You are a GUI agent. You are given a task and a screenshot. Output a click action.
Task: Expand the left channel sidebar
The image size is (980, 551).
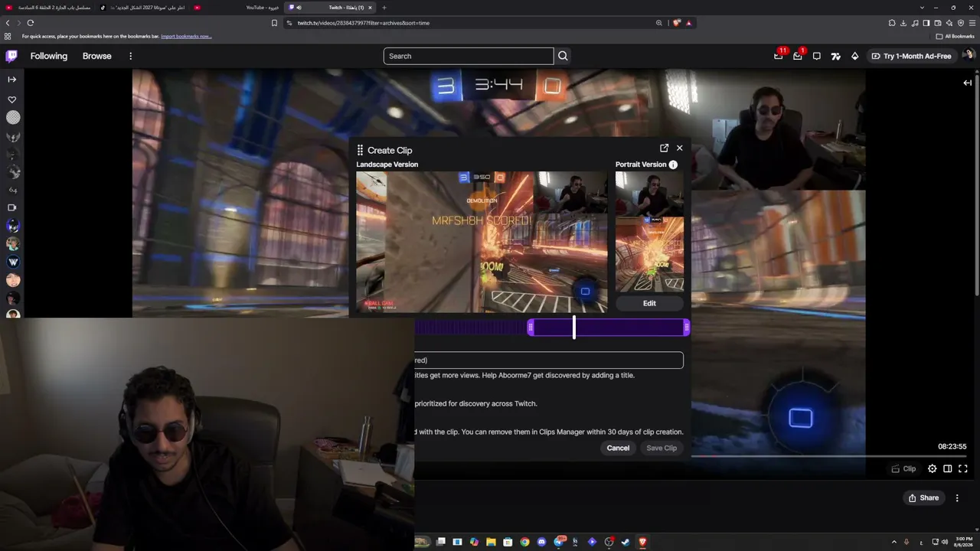(12, 80)
